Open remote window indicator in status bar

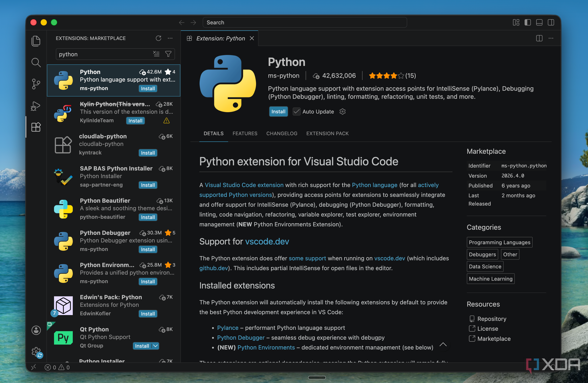click(34, 367)
